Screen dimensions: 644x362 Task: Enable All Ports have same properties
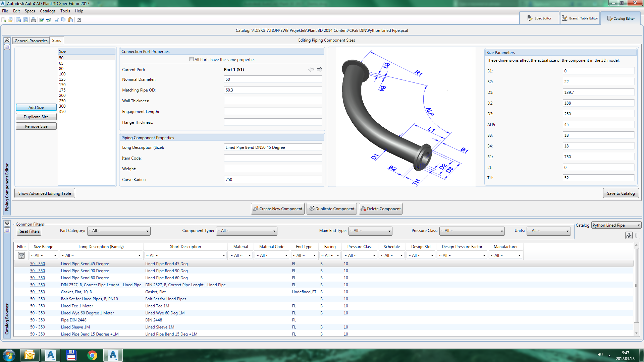[191, 59]
